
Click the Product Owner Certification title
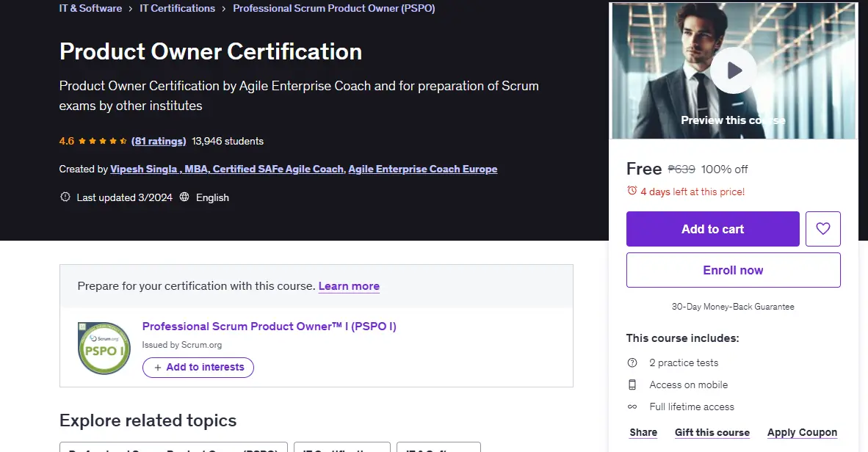210,51
